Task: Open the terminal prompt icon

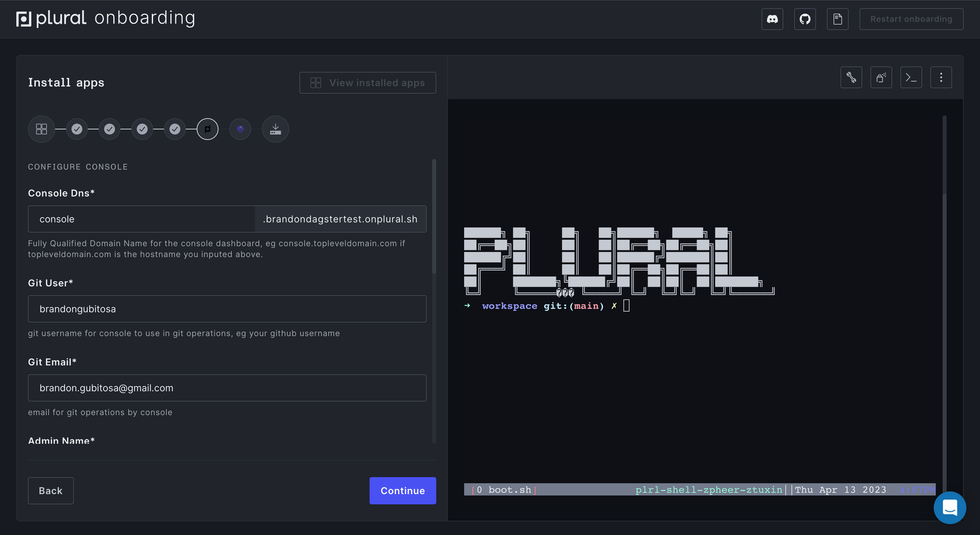Action: (x=911, y=77)
